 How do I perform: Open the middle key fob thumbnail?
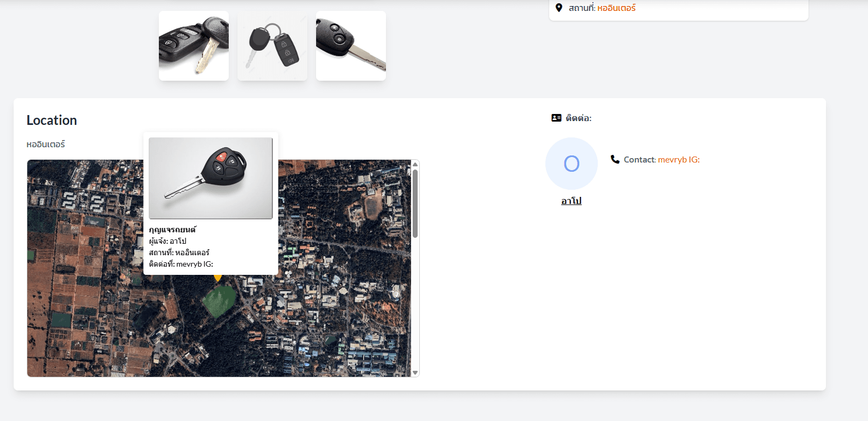(272, 46)
